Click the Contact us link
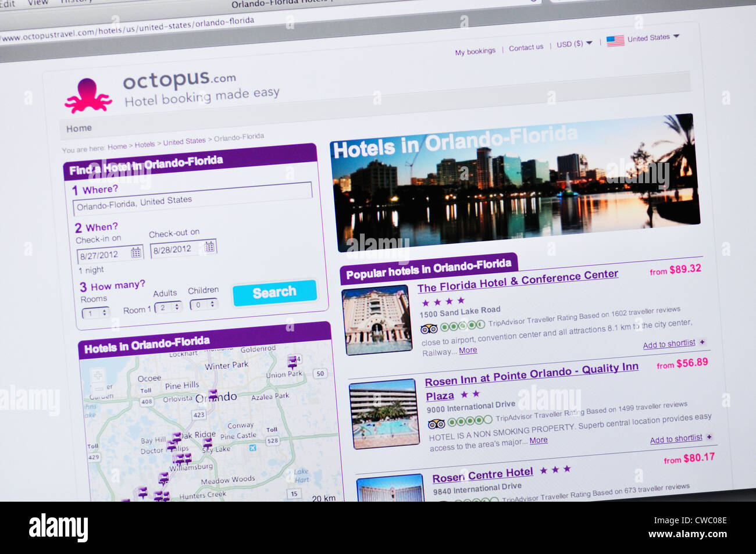Screen dimensions: 756x554 pos(526,48)
